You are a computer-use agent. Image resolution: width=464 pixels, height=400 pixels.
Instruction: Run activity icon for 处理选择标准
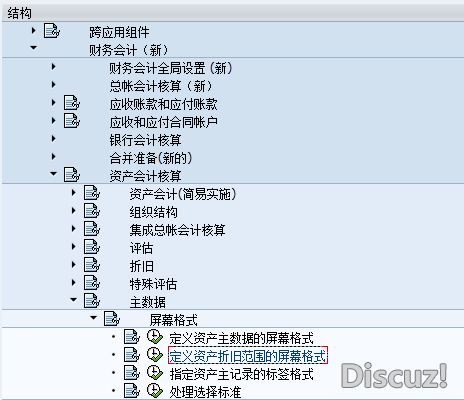coord(155,390)
